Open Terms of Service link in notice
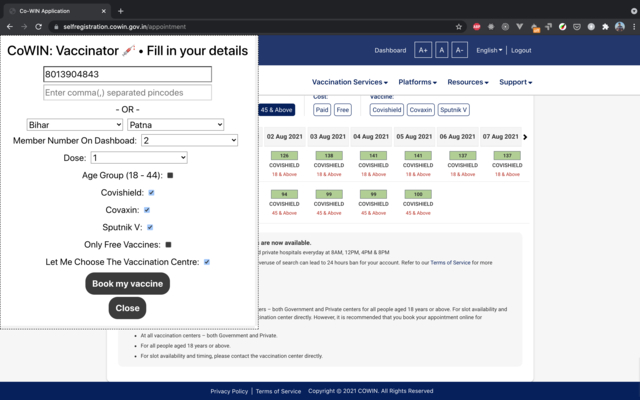640x400 pixels. (x=450, y=262)
